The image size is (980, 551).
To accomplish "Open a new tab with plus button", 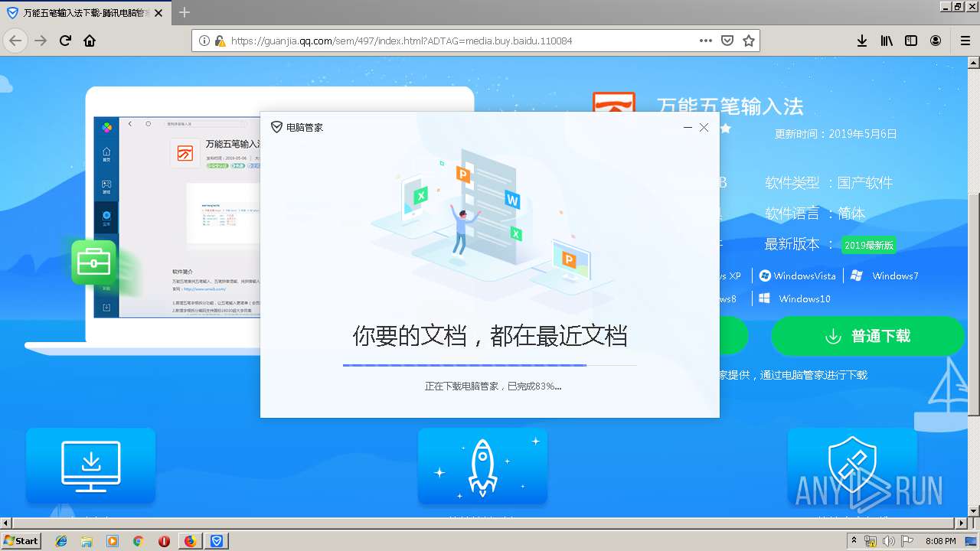I will coord(185,12).
